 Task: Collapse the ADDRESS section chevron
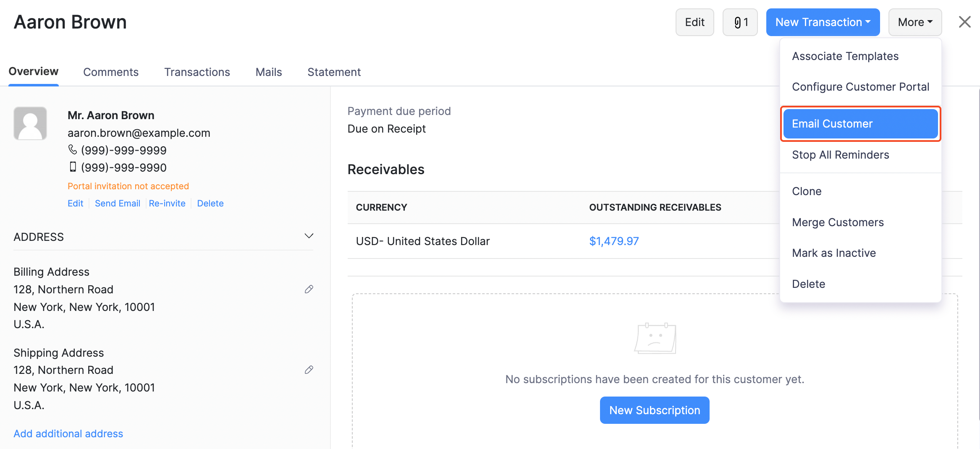[309, 236]
